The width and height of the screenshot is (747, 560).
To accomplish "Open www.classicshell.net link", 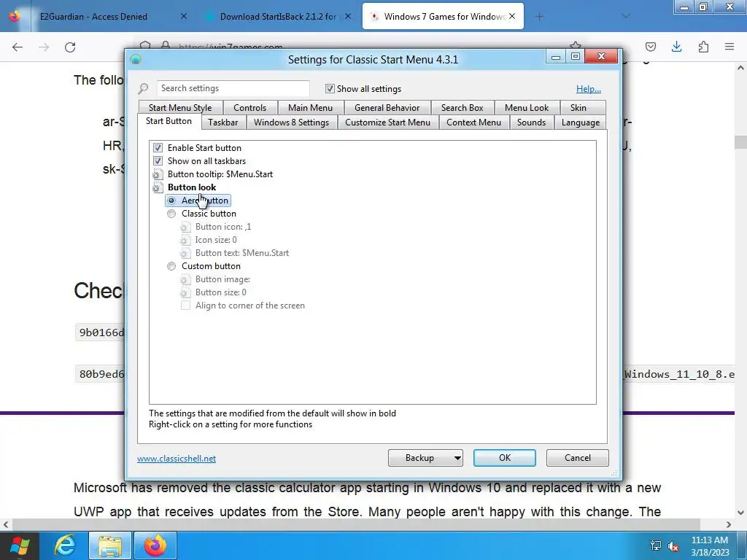I will 177,459.
